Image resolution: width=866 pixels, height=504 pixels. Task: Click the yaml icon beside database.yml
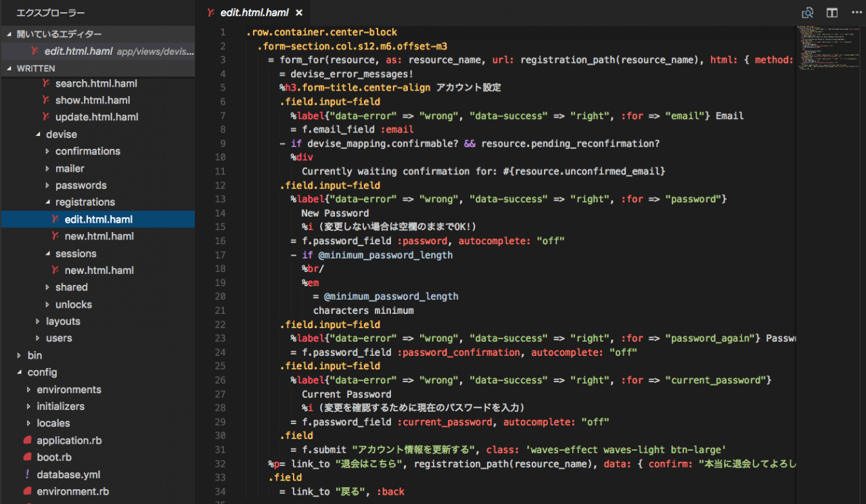coord(27,474)
